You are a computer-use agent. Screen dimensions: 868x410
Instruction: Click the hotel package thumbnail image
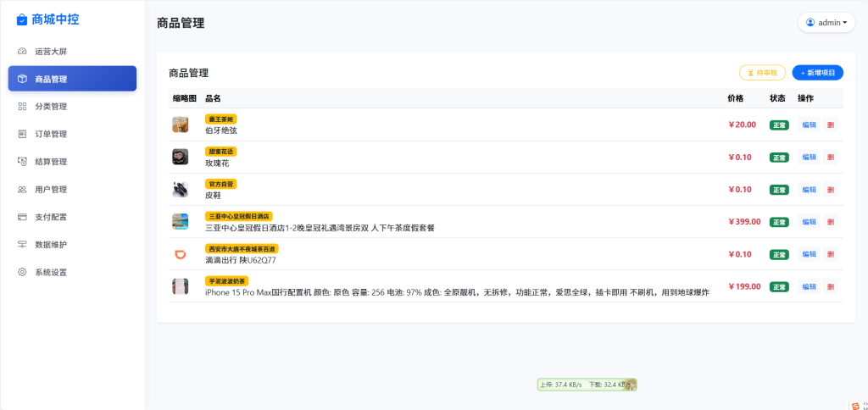[180, 222]
